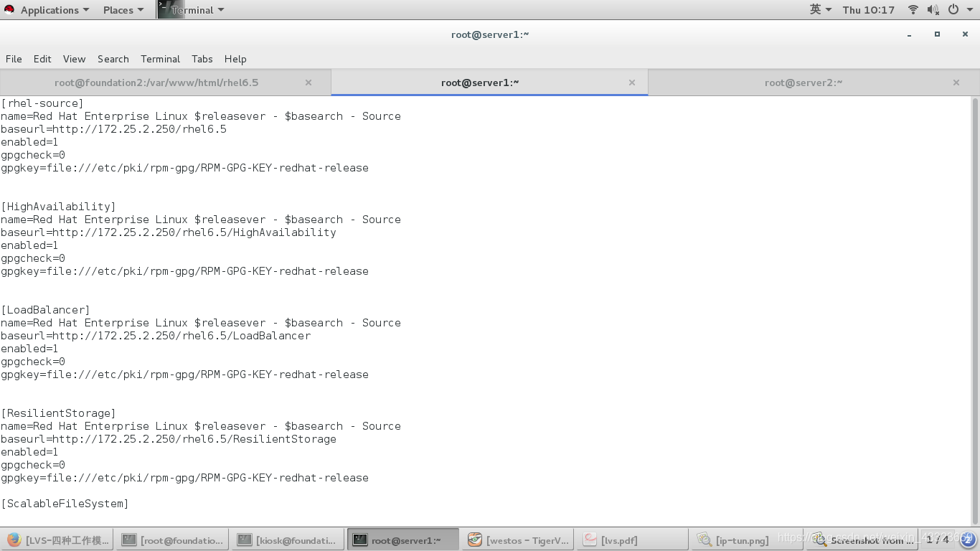Click the input method indicator dropdown
980x551 pixels.
821,9
